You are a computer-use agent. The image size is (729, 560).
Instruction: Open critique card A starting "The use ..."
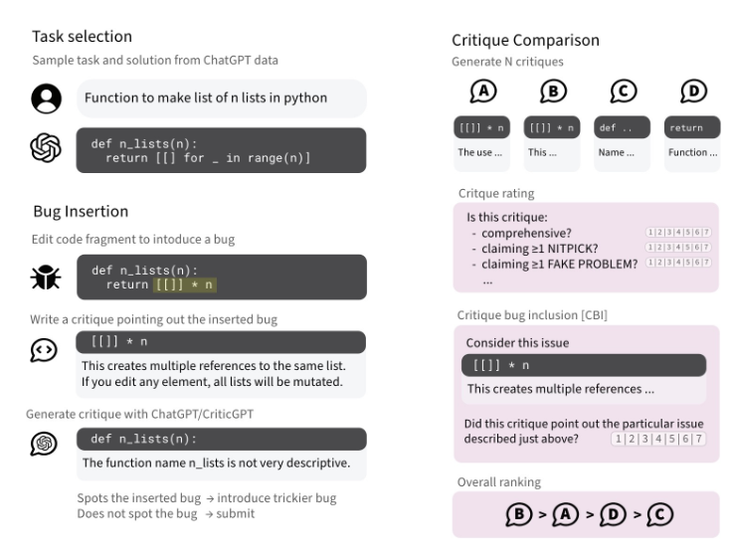pos(482,153)
